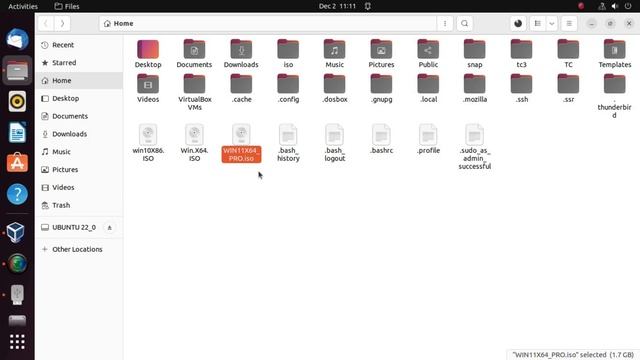Open Recent in the sidebar
The height and width of the screenshot is (360, 640).
[x=79, y=45]
